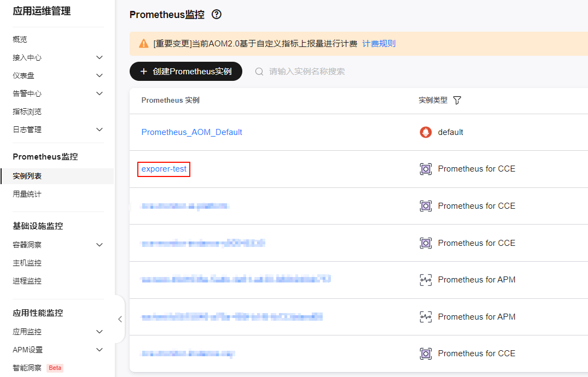Expand the 告警中心 menu chevron

[100, 93]
